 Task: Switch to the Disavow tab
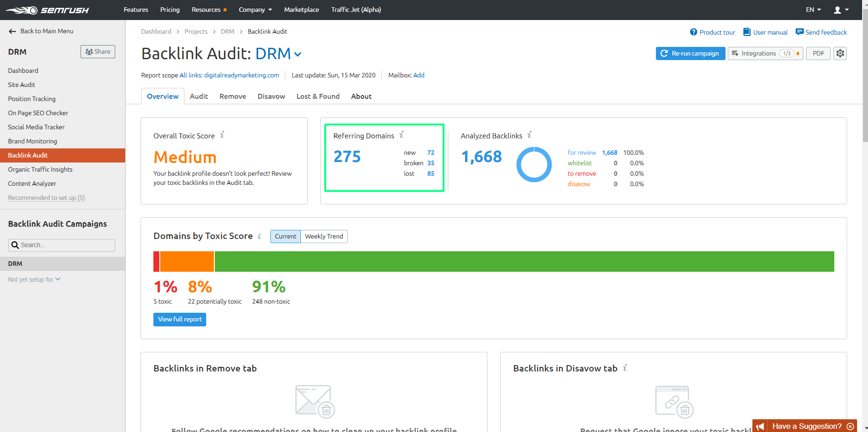point(271,96)
